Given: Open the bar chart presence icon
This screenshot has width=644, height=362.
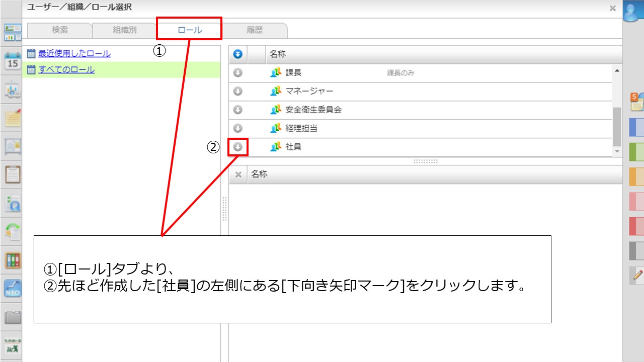Looking at the screenshot, I should point(13,90).
